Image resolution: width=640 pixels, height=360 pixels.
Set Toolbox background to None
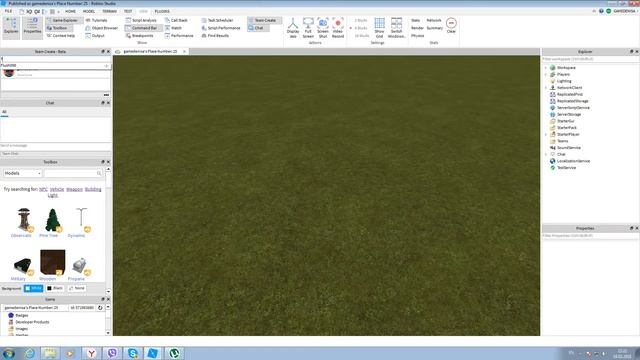coord(77,288)
